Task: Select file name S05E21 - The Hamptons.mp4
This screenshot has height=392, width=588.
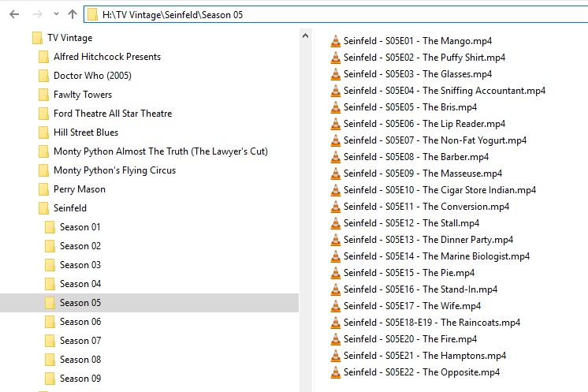Action: click(x=425, y=356)
